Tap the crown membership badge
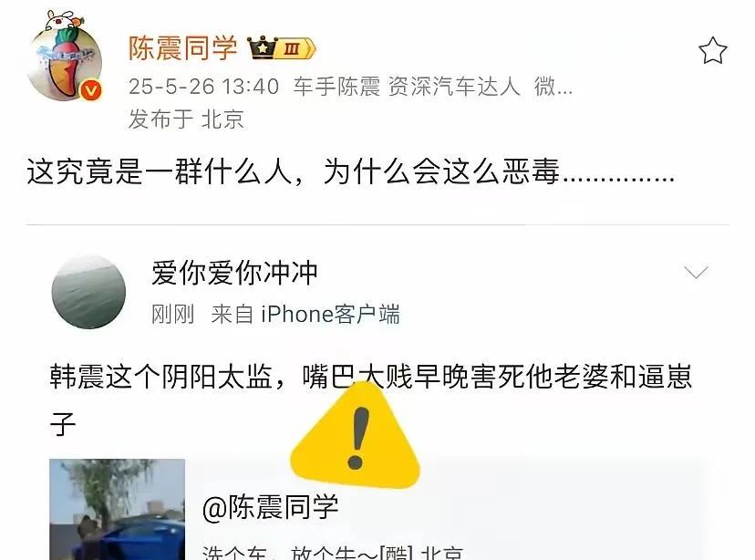Viewport: 755px width, 560px height. pos(263,47)
